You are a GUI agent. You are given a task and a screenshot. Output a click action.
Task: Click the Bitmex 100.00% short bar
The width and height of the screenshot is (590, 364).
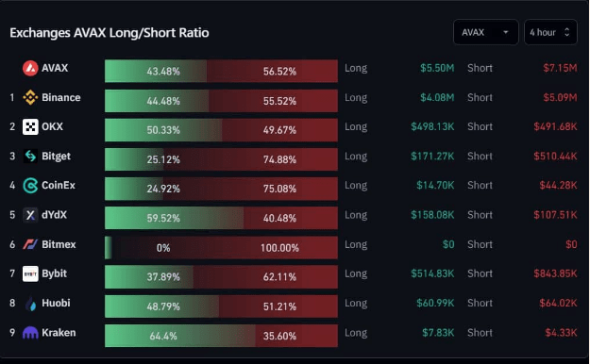225,248
